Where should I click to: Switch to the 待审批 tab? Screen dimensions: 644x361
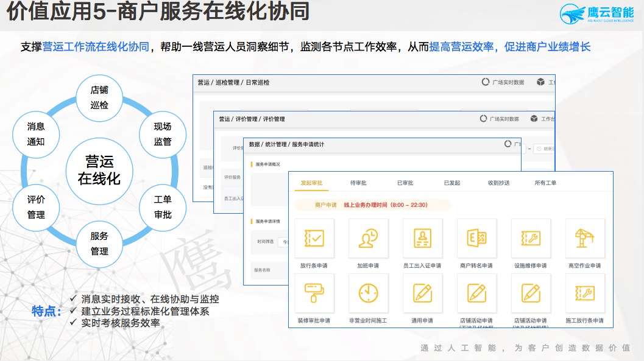click(x=358, y=183)
